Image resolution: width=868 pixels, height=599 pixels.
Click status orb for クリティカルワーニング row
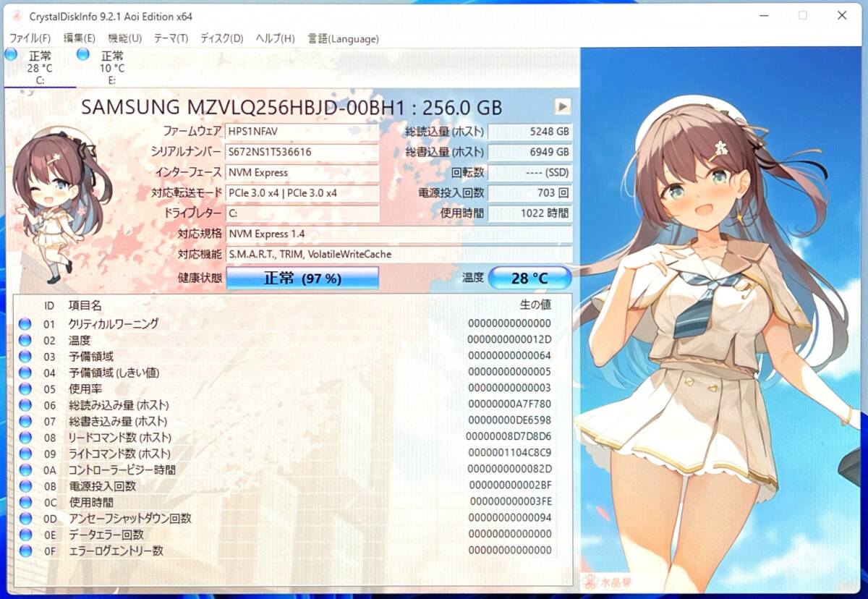pos(25,324)
